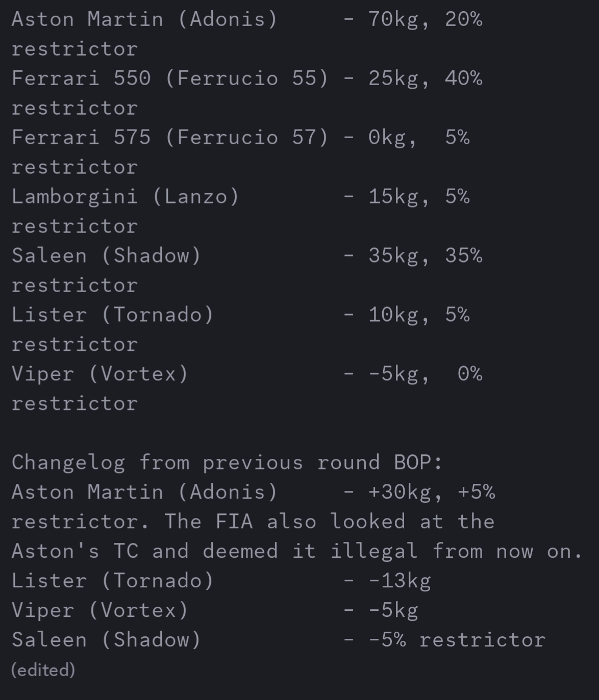The image size is (599, 700).
Task: Click "restrictor" under the Viper -5kg, 0% line
Action: 74,403
